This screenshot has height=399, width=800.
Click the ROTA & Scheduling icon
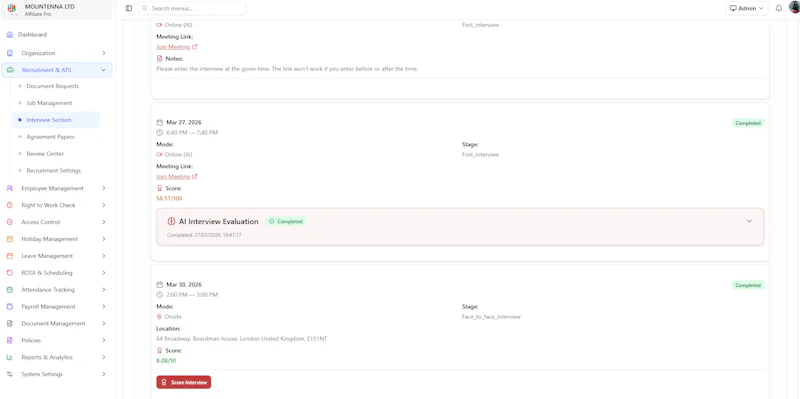click(x=10, y=273)
